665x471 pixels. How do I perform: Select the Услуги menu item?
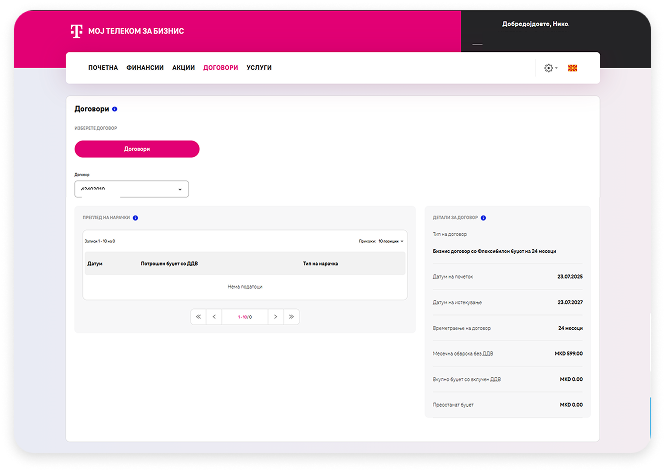(x=259, y=68)
